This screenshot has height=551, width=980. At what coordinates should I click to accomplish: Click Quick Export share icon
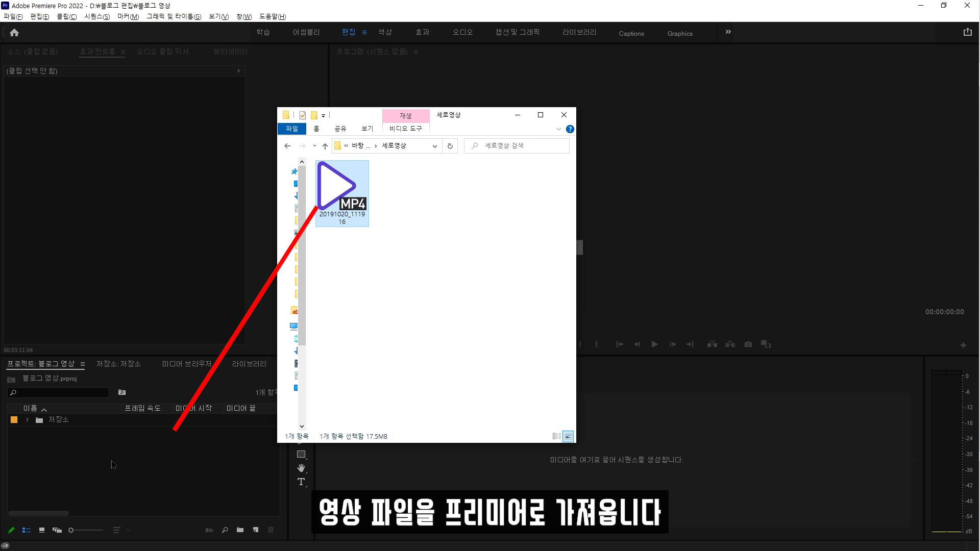[967, 32]
